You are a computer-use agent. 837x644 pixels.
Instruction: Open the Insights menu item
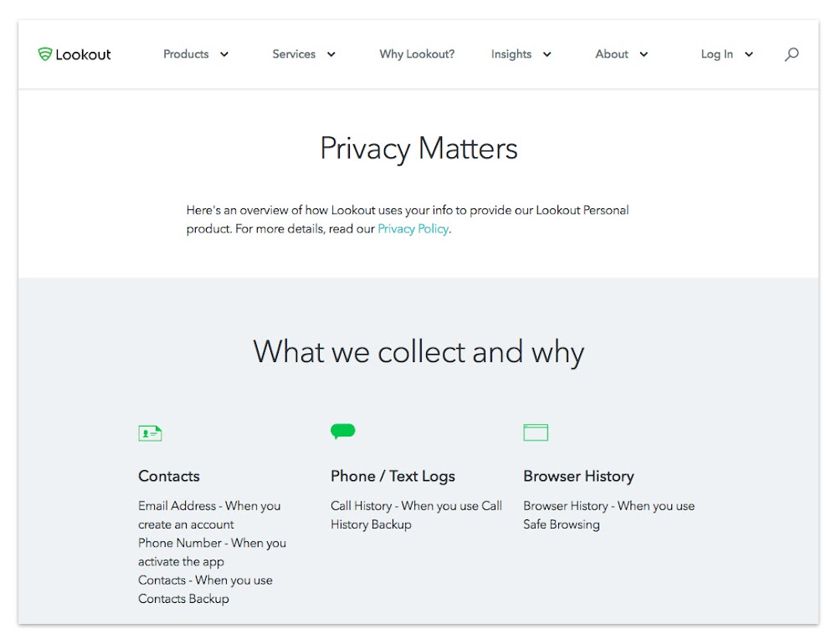[511, 54]
